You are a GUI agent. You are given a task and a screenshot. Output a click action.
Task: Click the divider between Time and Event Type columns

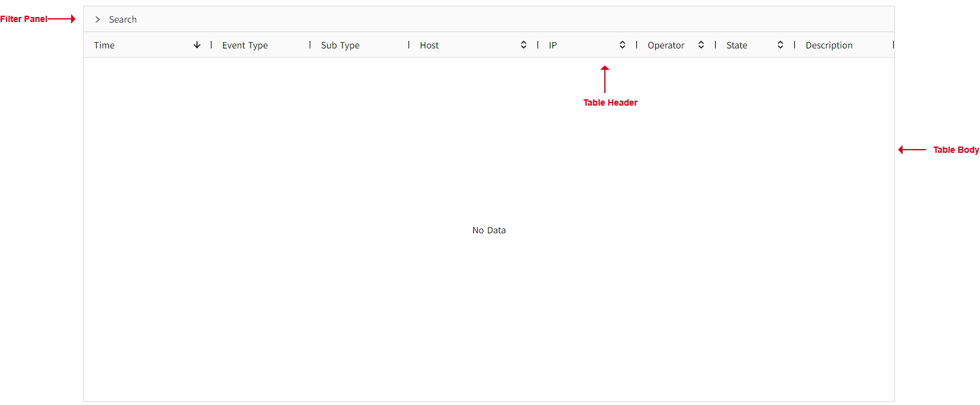click(211, 45)
